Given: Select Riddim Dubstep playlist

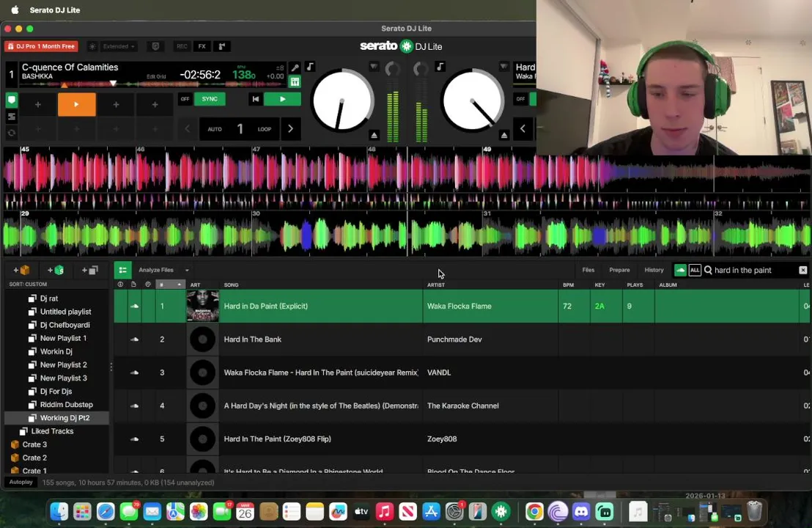Looking at the screenshot, I should [x=66, y=404].
